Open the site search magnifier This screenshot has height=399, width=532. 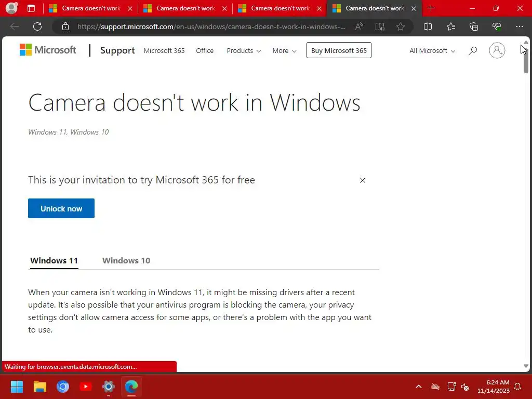[473, 50]
